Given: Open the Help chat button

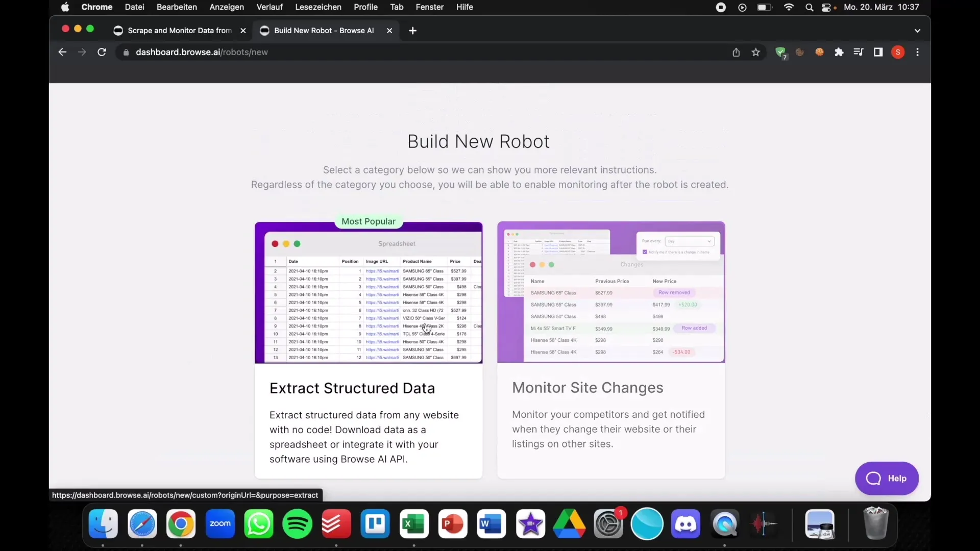Looking at the screenshot, I should point(887,479).
